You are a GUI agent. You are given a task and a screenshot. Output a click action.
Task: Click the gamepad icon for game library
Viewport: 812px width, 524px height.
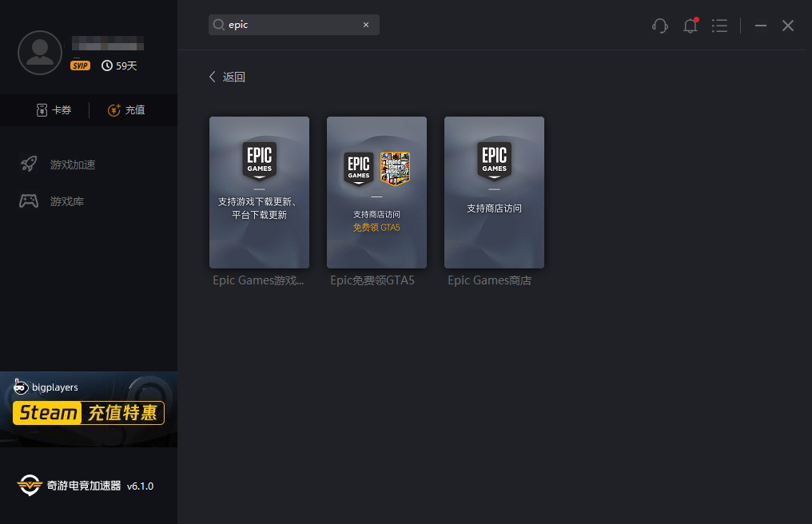coord(29,201)
